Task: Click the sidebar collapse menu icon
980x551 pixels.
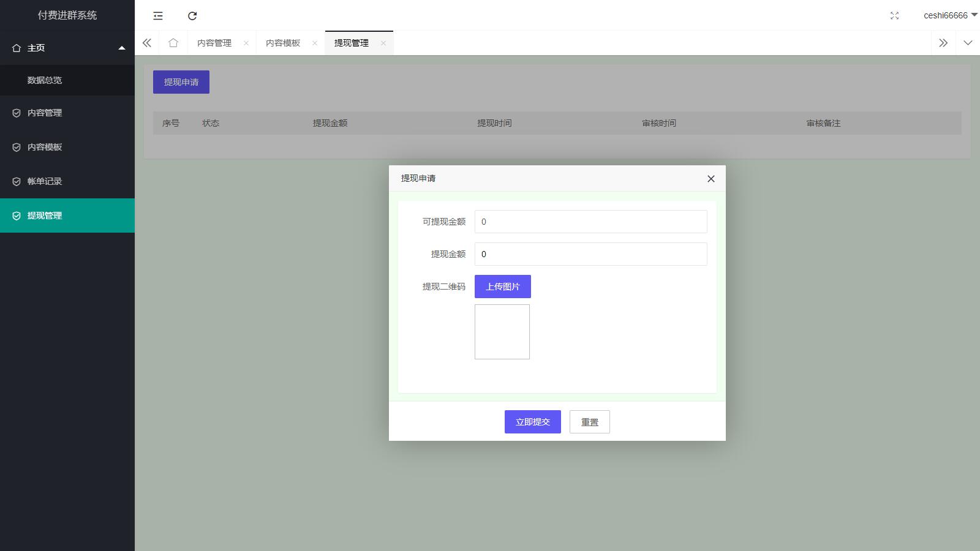Action: tap(158, 16)
